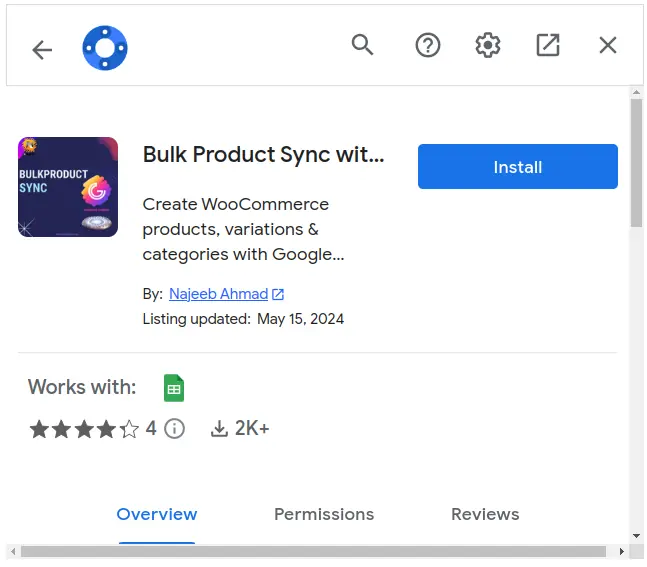Switch to the Reviews tab
Screen dimensions: 647x567
coord(485,515)
